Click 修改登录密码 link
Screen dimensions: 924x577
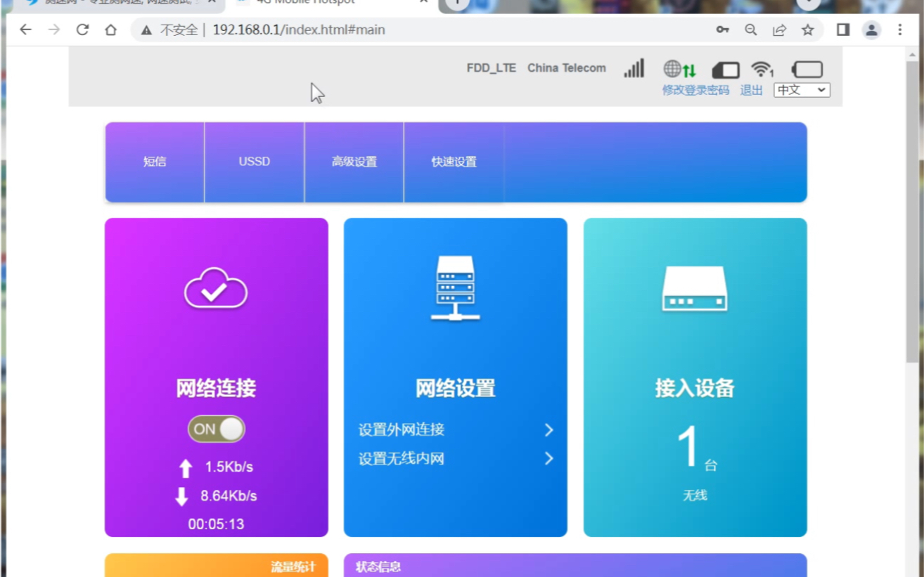point(695,90)
